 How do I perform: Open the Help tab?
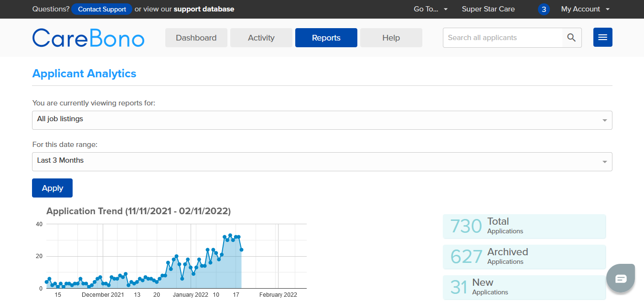pyautogui.click(x=391, y=37)
